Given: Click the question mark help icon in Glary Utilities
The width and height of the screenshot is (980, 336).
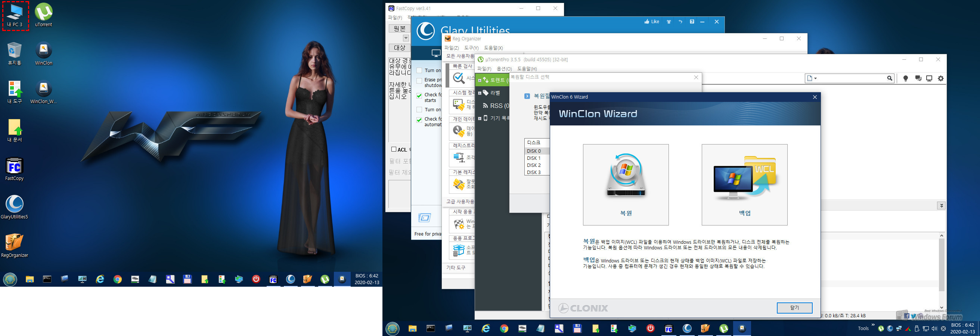Looking at the screenshot, I should click(x=692, y=22).
